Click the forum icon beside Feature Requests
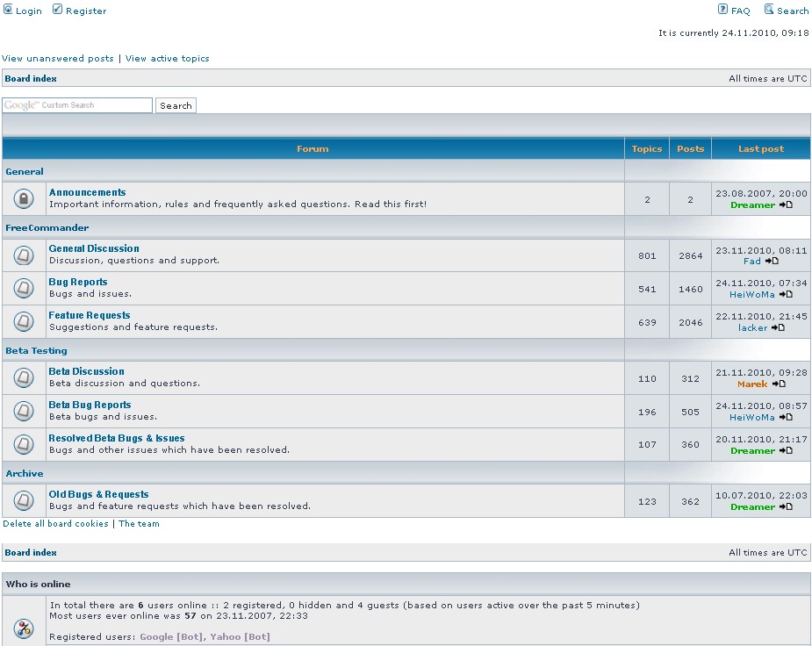This screenshot has height=646, width=812. pyautogui.click(x=24, y=321)
